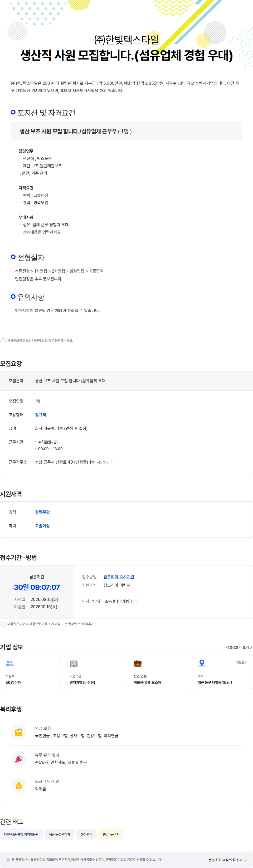Click the 연금·보험 benefits icon
This screenshot has width=253, height=868.
coord(19,732)
